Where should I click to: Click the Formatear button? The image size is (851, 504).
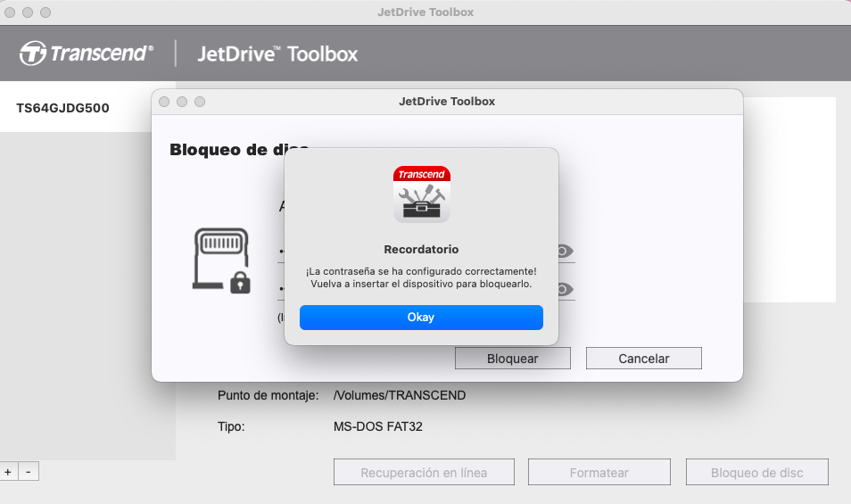599,473
